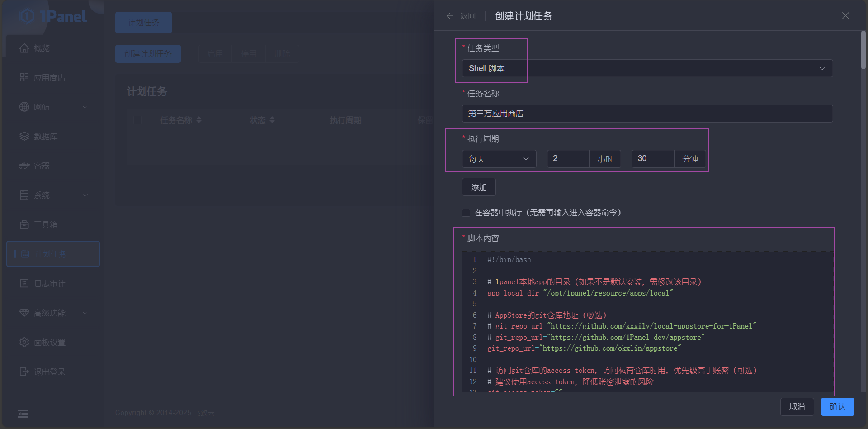Click the 任务名称 input field
The width and height of the screenshot is (868, 429).
click(x=647, y=114)
